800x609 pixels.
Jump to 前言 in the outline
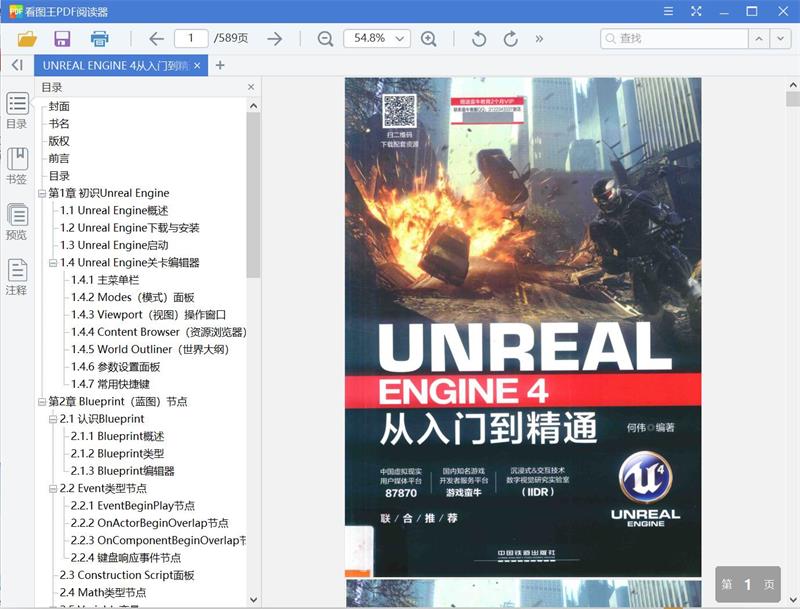[59, 159]
